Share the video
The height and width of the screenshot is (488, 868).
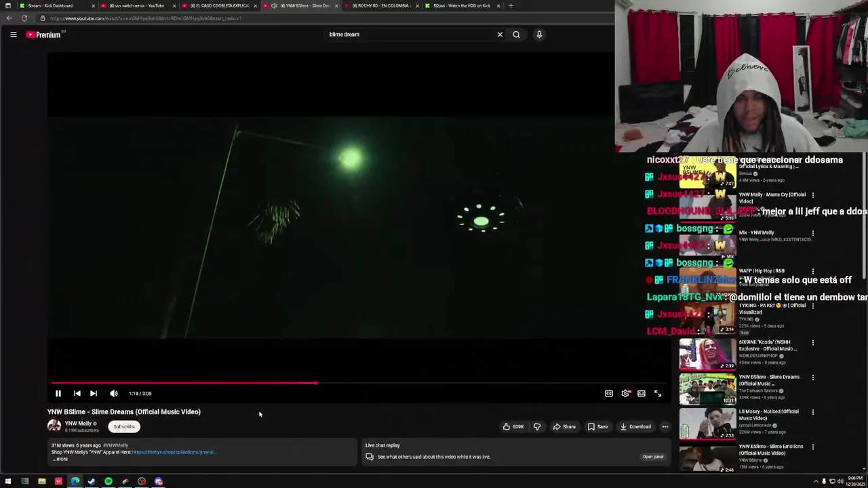564,427
